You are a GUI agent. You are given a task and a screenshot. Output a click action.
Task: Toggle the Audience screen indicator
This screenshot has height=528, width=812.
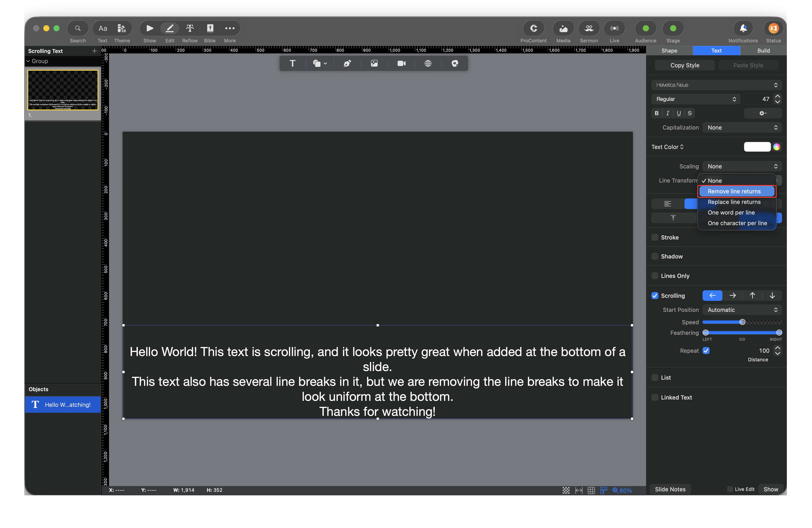point(645,28)
